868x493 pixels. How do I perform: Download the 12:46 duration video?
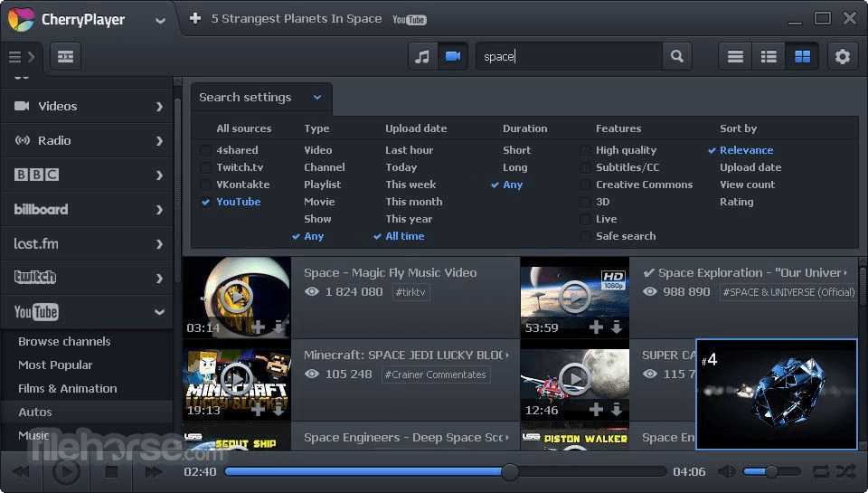pyautogui.click(x=616, y=410)
